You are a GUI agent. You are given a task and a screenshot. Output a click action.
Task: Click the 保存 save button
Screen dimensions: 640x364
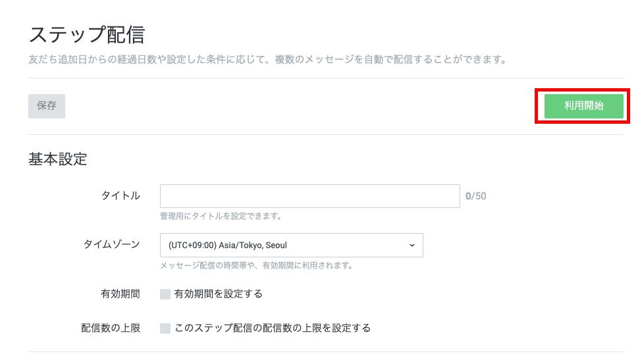point(47,106)
